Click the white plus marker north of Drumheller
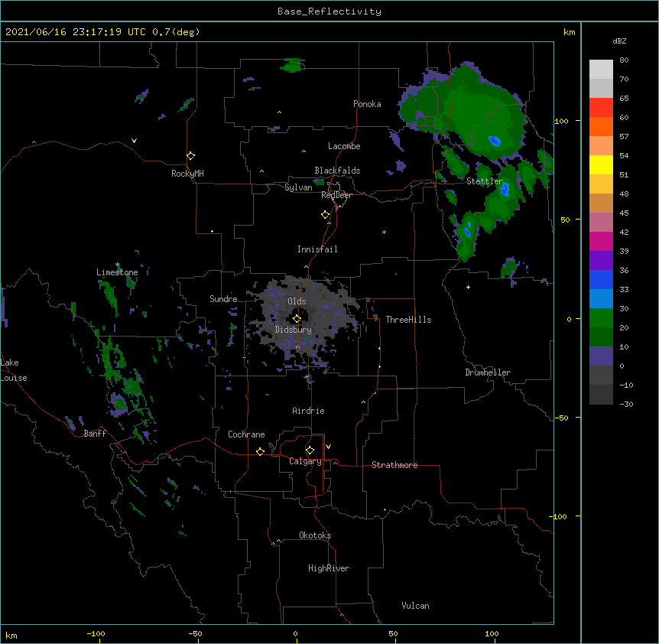Screen dimensions: 659x644 click(468, 287)
